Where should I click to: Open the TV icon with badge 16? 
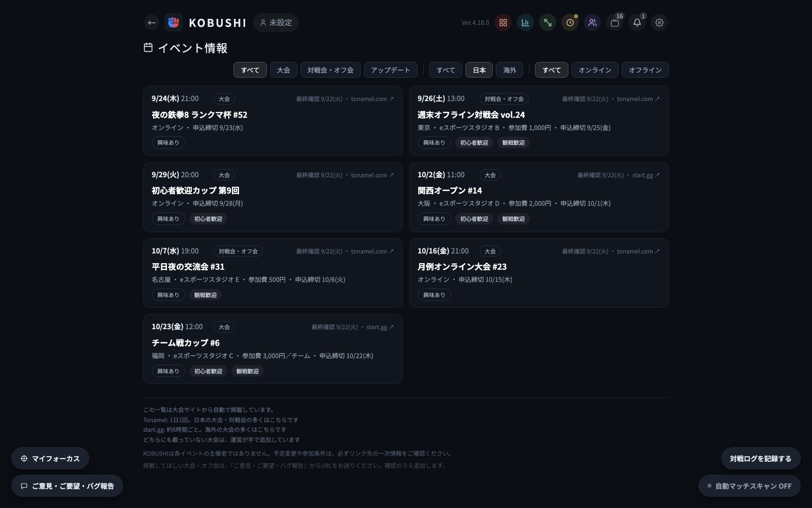[615, 22]
